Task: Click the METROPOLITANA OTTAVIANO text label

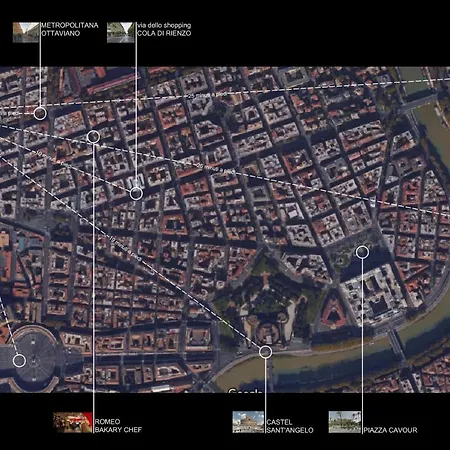Action: tap(70, 29)
